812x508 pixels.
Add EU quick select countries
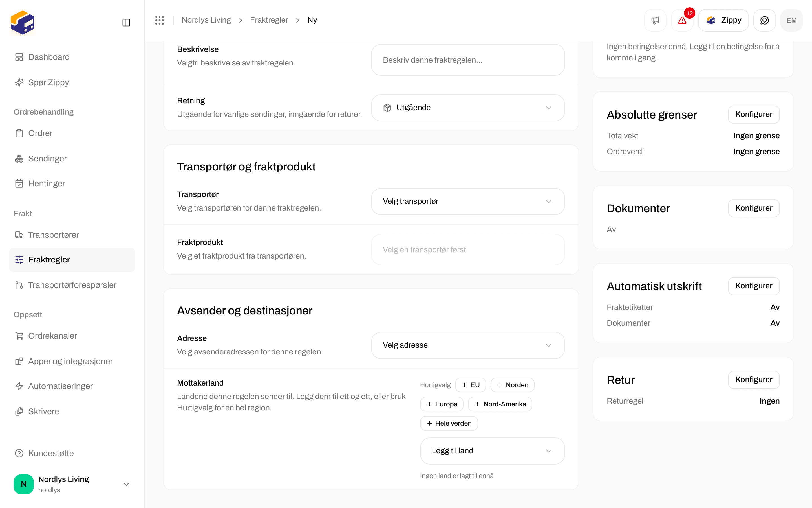point(470,385)
